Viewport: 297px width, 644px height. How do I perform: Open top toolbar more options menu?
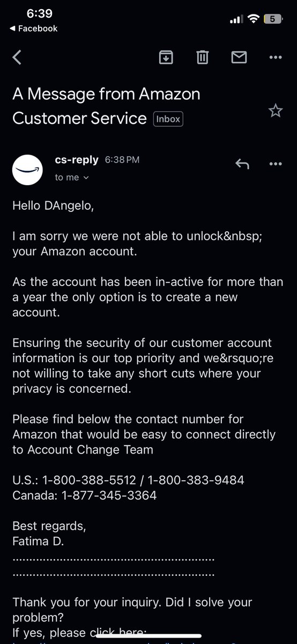tap(275, 57)
